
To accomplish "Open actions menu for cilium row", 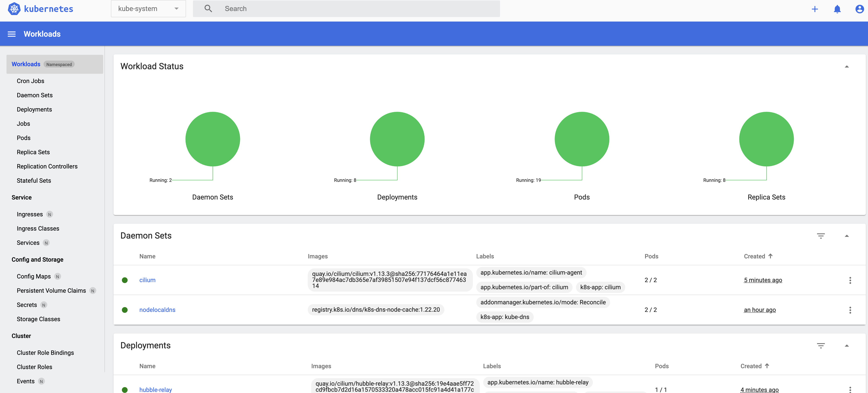I will [x=850, y=280].
